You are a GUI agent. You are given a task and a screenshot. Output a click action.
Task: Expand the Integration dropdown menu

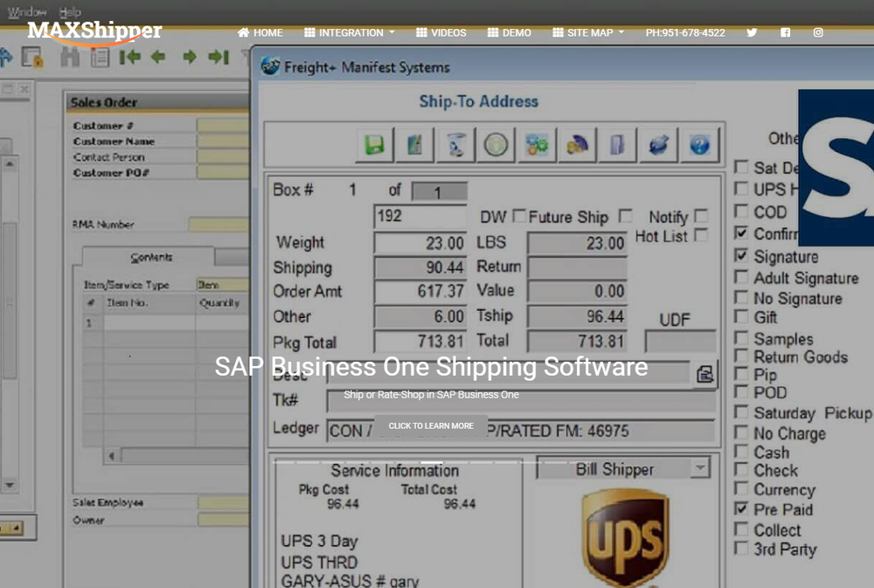click(350, 33)
